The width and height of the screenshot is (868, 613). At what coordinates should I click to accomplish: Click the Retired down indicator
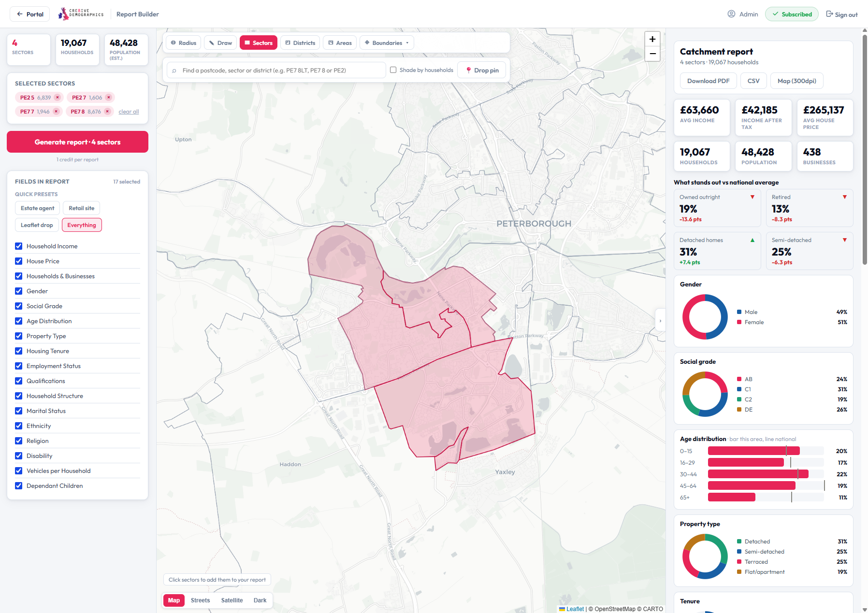tap(845, 197)
